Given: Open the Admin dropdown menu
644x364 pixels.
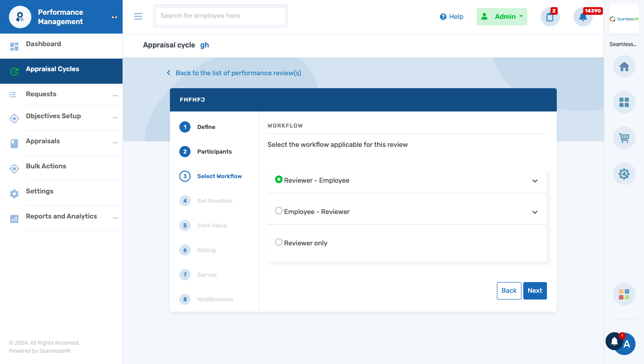Looking at the screenshot, I should pos(502,17).
